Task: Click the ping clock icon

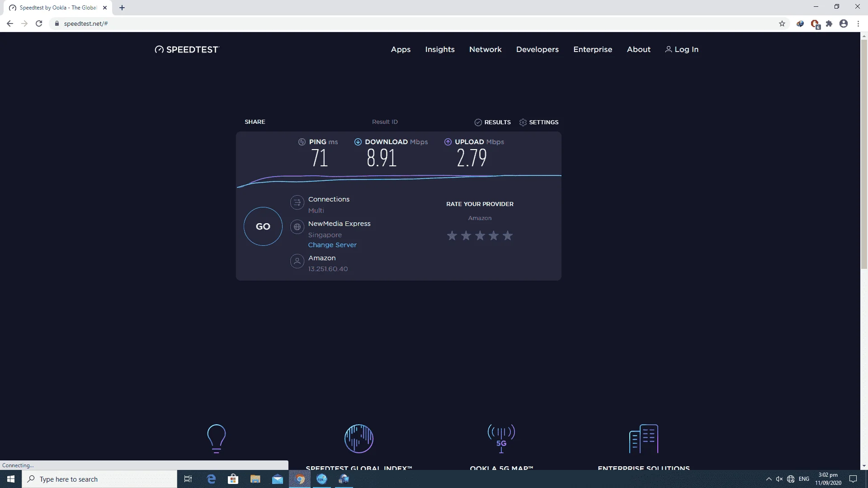Action: coord(302,142)
